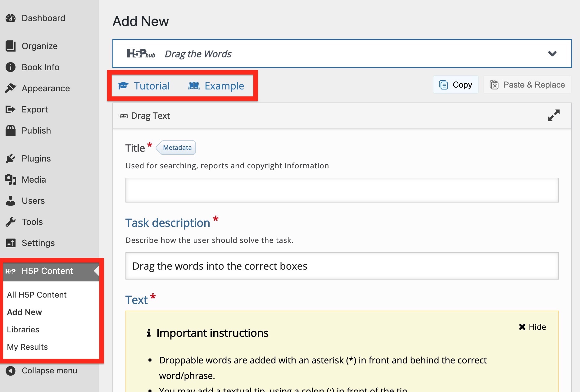Click the Book Info circle icon
Viewport: 580px width, 392px height.
point(11,67)
